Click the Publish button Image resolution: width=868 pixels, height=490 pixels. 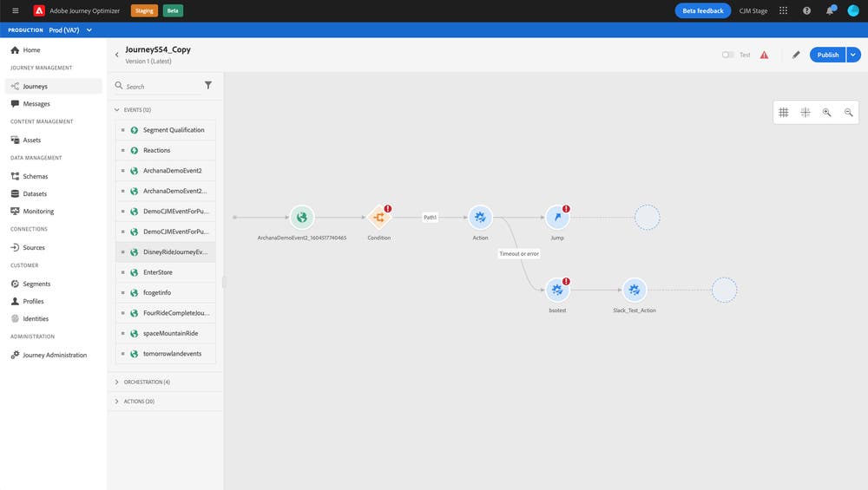click(827, 55)
